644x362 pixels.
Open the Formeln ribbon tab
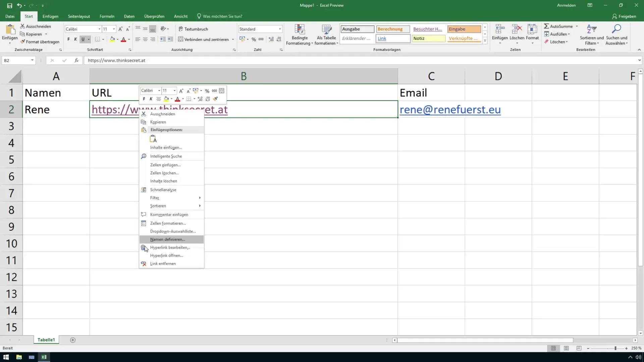pos(107,16)
